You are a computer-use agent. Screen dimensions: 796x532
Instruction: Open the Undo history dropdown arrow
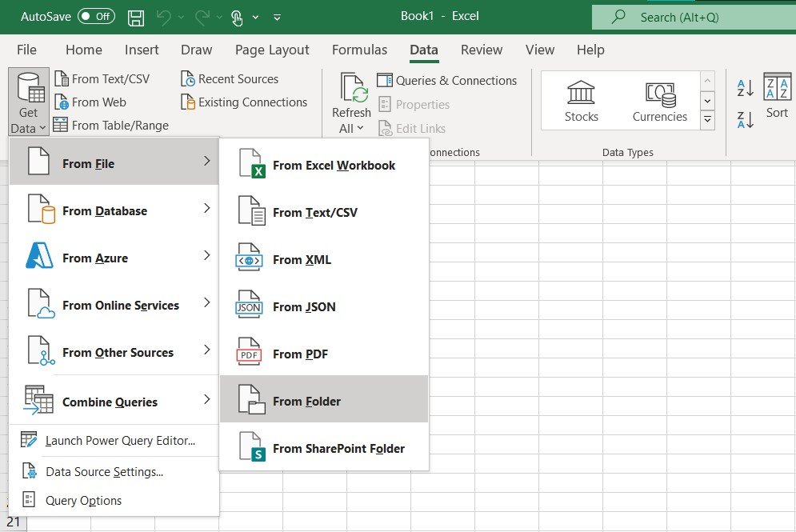181,18
